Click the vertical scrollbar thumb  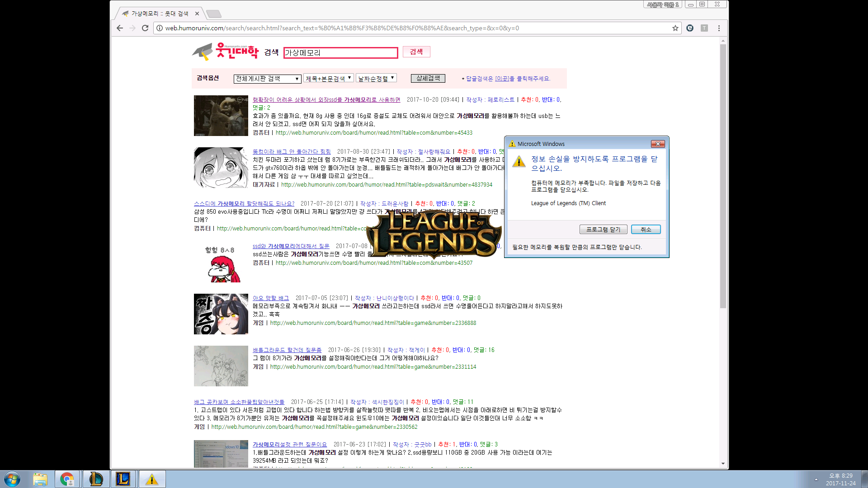tap(723, 176)
